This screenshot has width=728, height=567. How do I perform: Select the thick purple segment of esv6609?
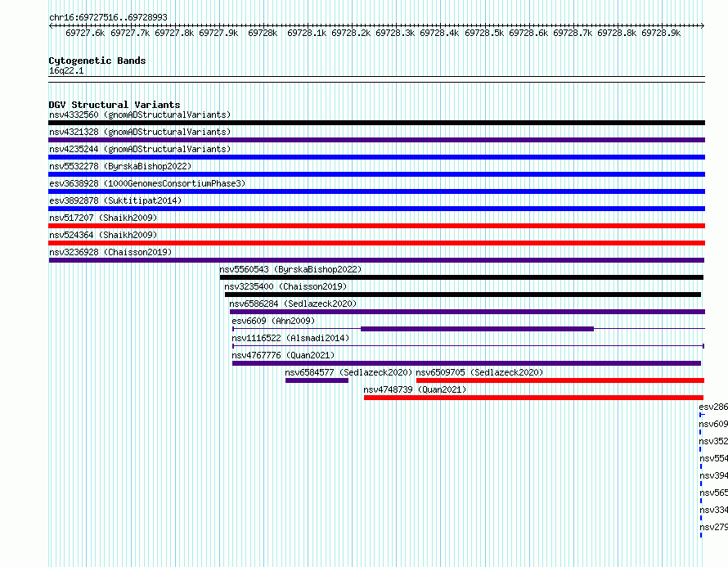[477, 329]
